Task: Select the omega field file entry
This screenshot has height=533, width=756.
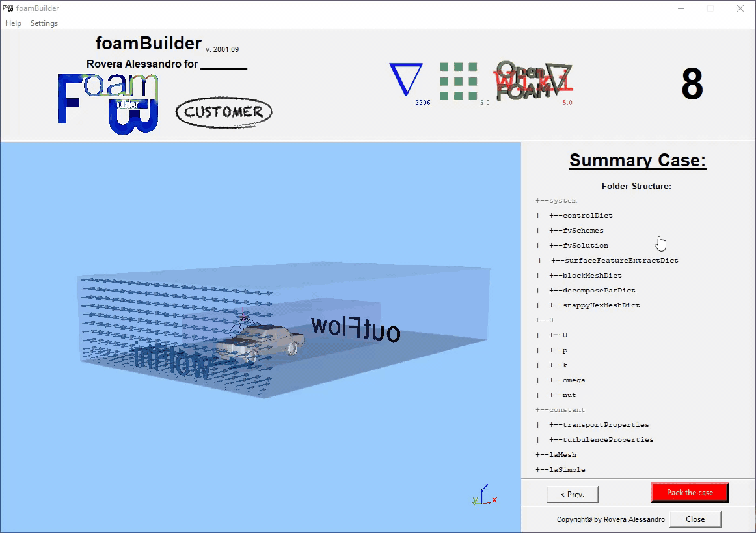Action: (567, 380)
